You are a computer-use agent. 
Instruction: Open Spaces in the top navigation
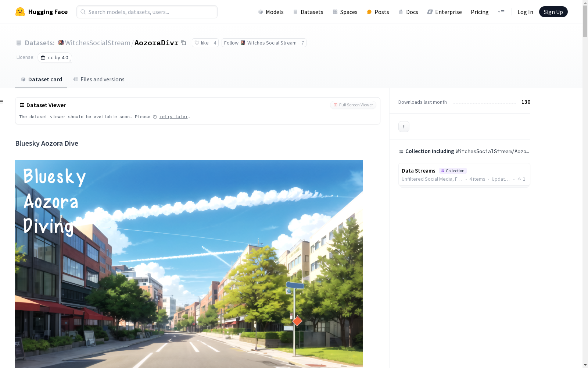click(345, 12)
